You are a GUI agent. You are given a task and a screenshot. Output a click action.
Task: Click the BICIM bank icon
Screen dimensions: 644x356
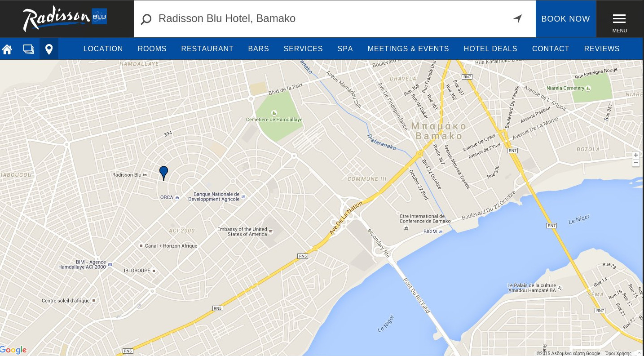click(x=441, y=232)
